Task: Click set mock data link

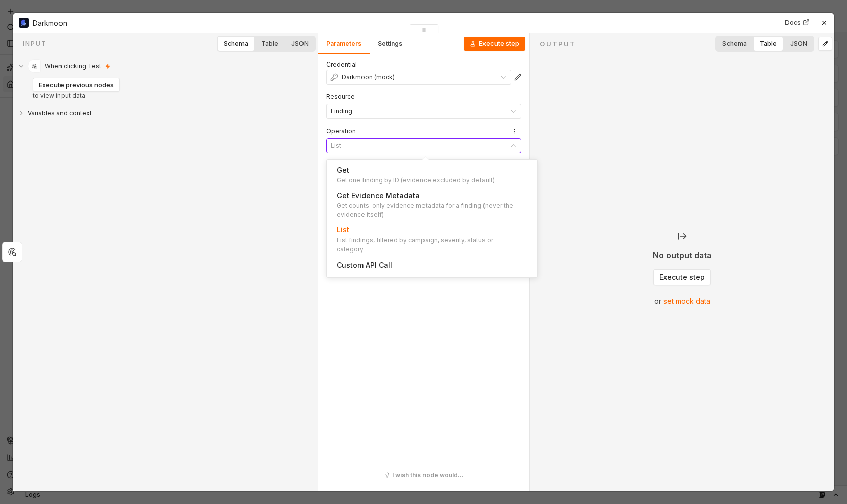Action: pos(687,301)
